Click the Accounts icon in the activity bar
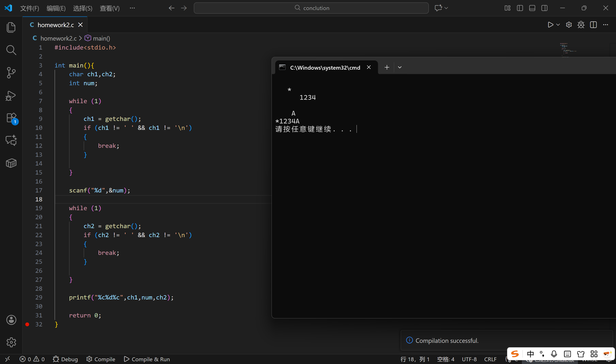This screenshot has height=364, width=616. click(x=11, y=320)
